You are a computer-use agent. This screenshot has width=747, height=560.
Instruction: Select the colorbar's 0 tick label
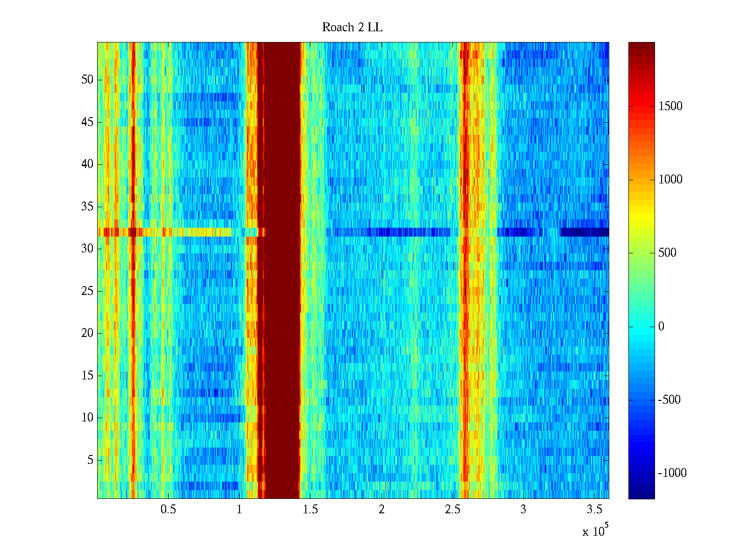pos(661,326)
